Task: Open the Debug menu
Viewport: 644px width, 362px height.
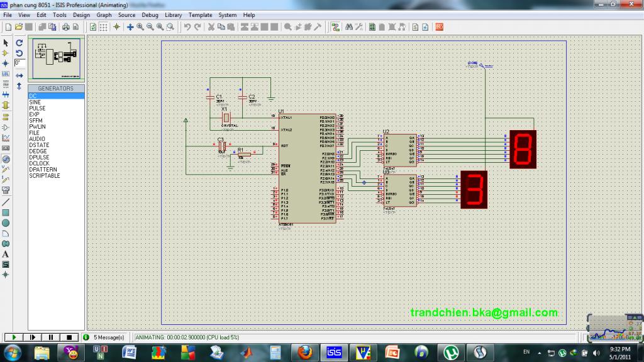Action: (x=150, y=14)
